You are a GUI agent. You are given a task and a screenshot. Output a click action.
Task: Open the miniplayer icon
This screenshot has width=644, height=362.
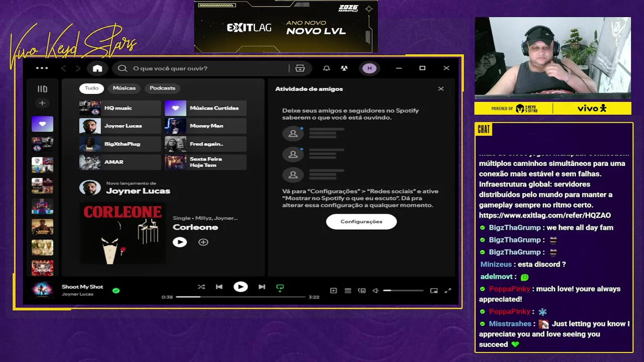(x=434, y=291)
